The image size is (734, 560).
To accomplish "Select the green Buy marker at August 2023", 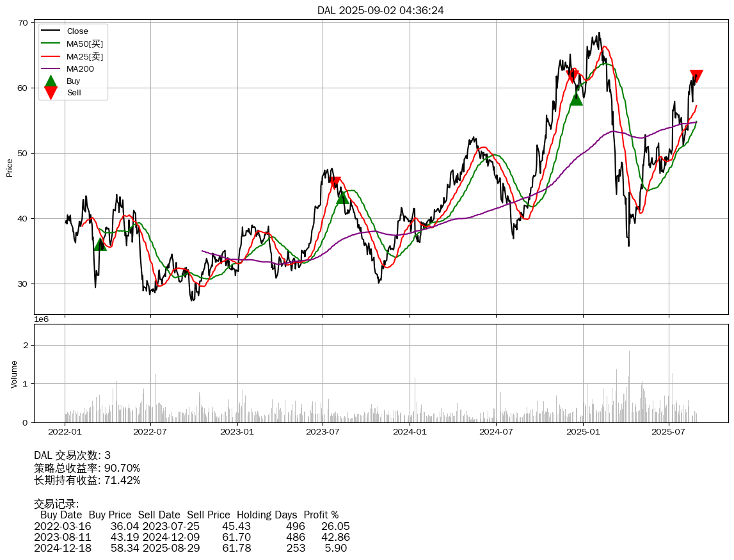I will click(x=343, y=198).
